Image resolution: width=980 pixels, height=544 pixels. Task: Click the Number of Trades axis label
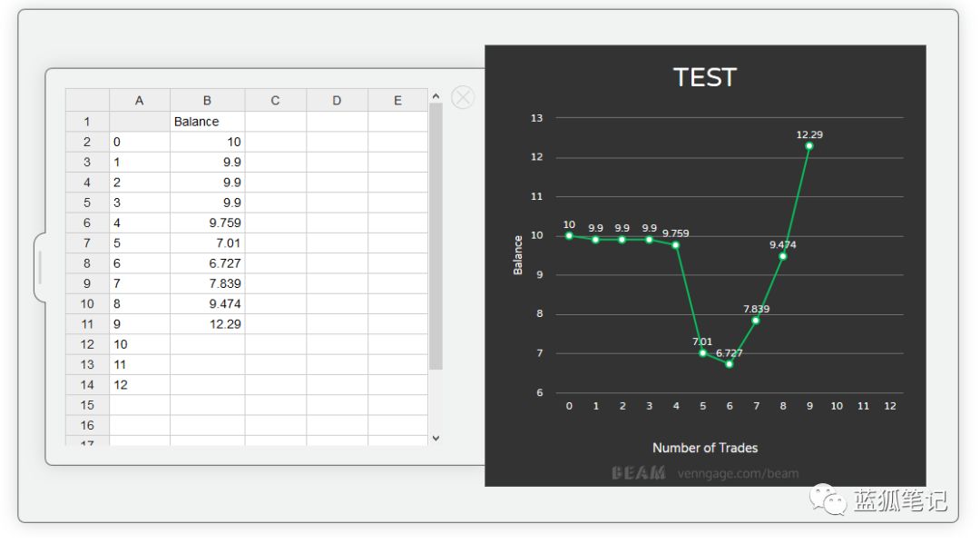point(705,448)
